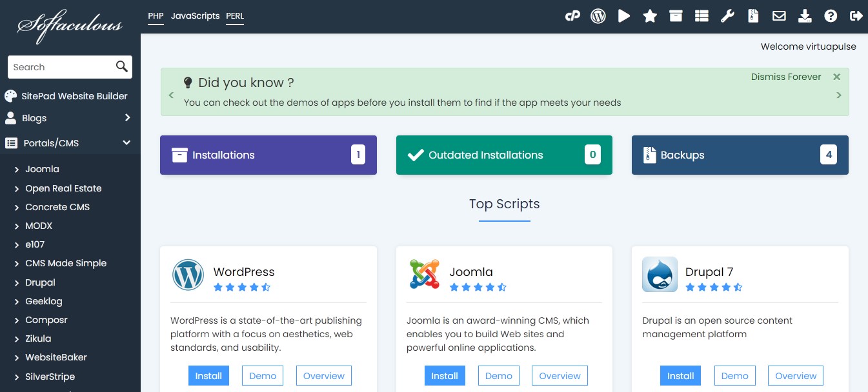This screenshot has width=868, height=392.
Task: Expand the Blogs category chevron
Action: (x=127, y=117)
